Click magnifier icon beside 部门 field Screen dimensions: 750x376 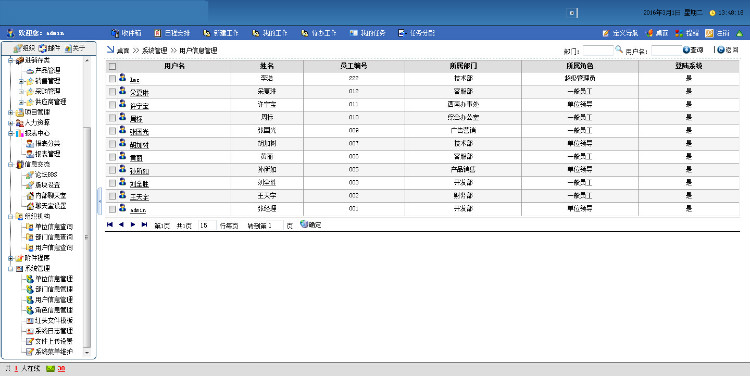point(618,49)
